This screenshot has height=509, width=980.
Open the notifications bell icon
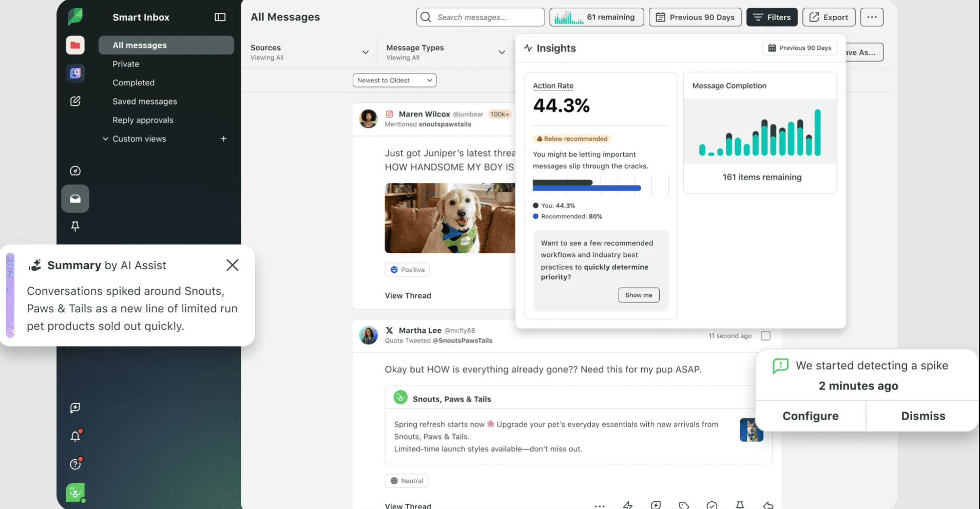(x=75, y=436)
